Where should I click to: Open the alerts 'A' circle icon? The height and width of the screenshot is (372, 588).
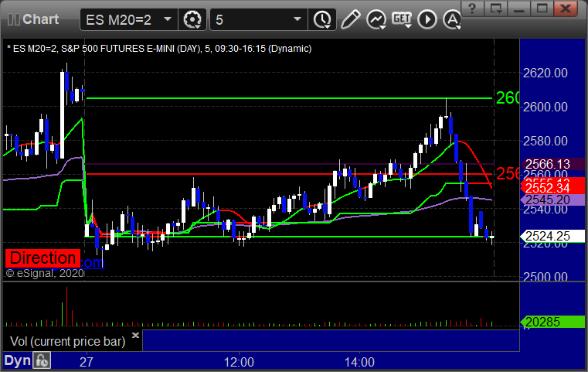click(452, 19)
